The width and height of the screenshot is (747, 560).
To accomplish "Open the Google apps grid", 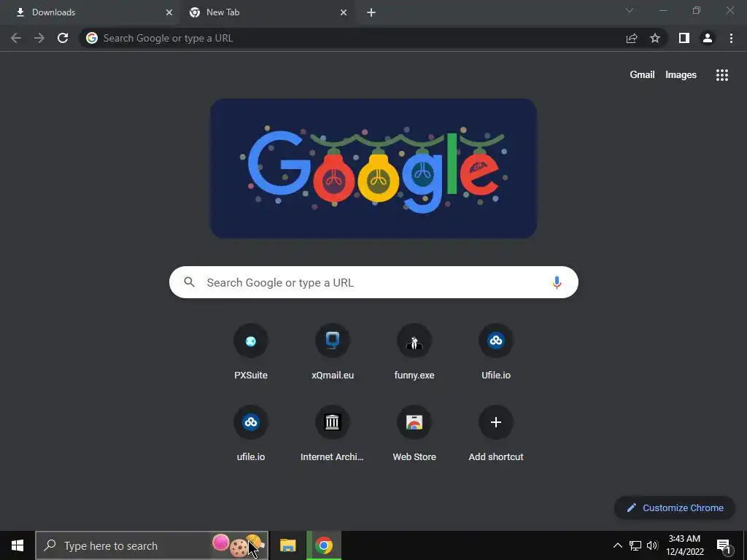I will click(x=721, y=75).
